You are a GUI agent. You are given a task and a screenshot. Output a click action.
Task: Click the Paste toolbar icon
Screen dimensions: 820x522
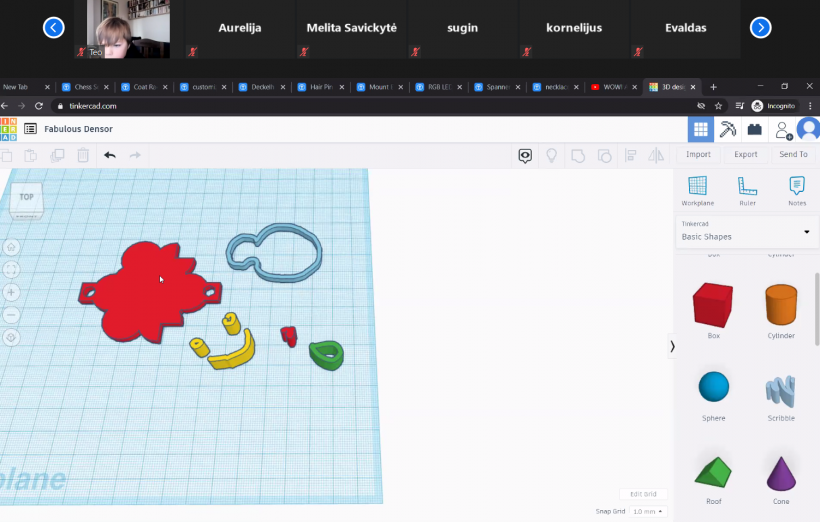(x=30, y=155)
